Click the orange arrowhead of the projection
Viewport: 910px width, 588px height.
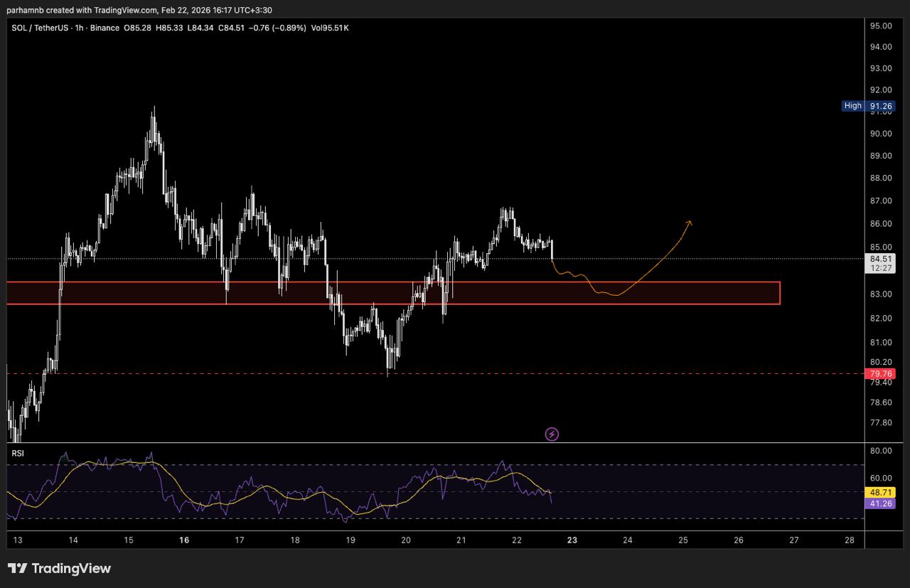click(x=688, y=223)
